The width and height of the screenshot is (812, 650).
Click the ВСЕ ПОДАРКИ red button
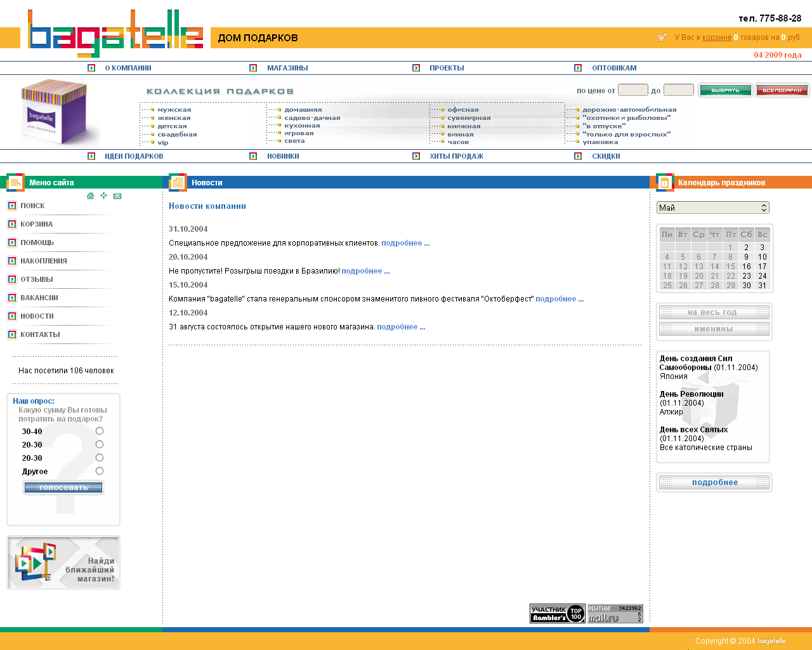pos(782,90)
